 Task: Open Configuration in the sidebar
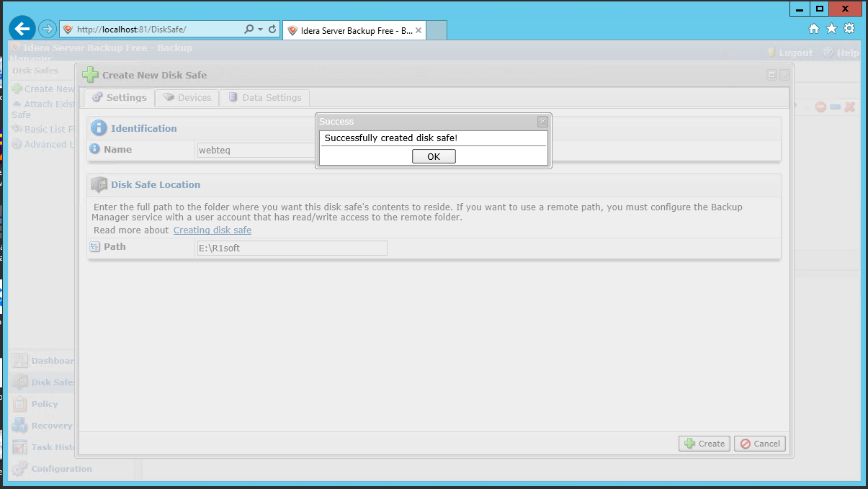tap(61, 469)
